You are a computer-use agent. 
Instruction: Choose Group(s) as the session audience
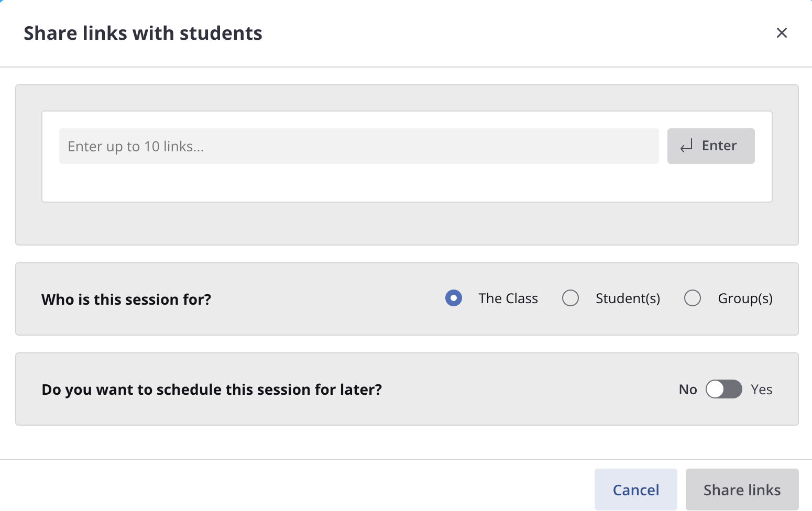[x=693, y=298]
